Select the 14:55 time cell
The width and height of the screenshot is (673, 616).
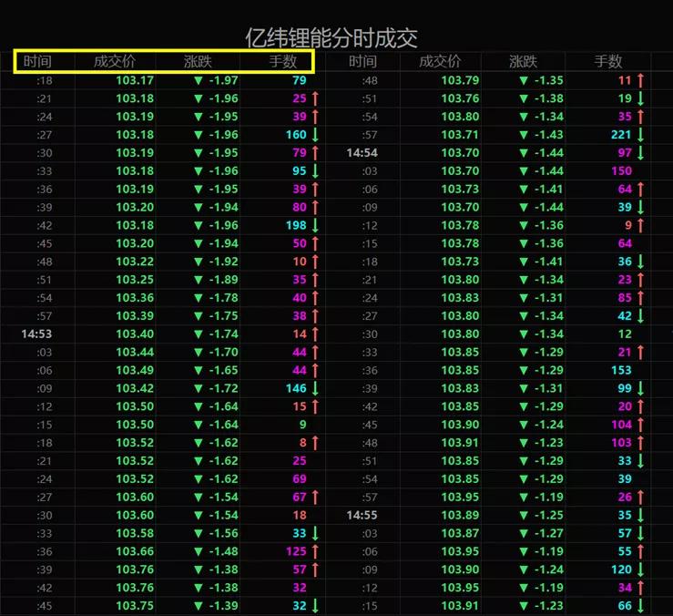coord(362,515)
